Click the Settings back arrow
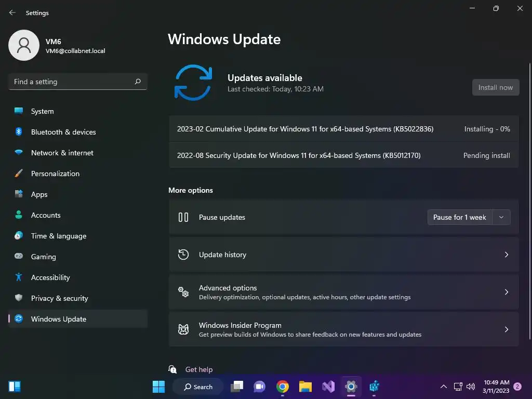The image size is (532, 399). point(12,12)
